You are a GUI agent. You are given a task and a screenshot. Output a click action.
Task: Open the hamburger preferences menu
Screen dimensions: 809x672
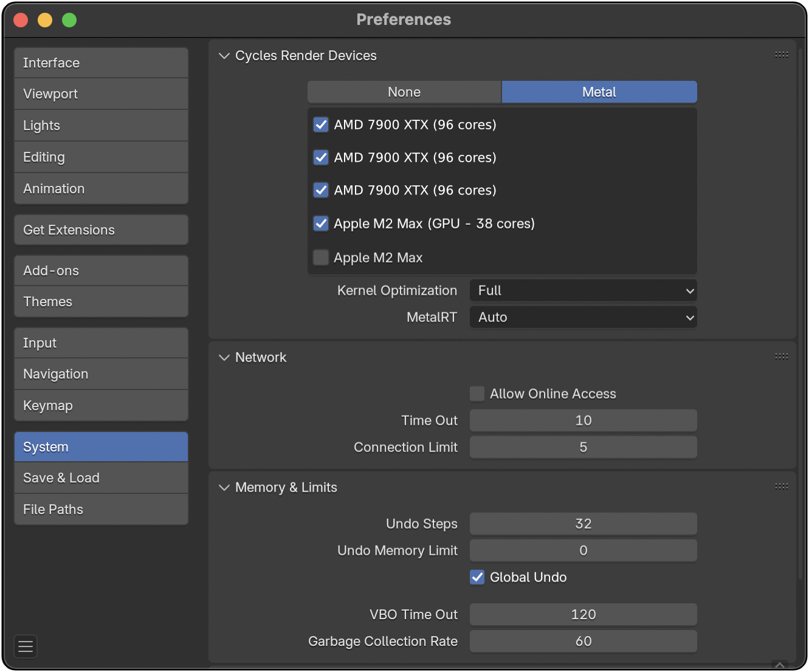click(26, 646)
